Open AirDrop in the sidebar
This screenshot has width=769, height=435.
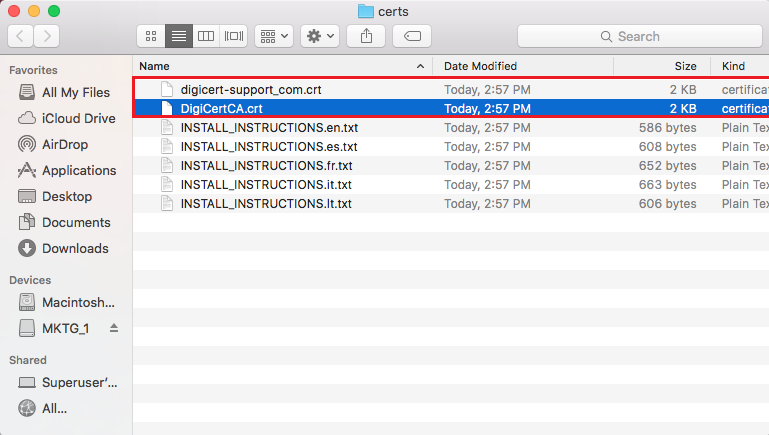coord(65,144)
